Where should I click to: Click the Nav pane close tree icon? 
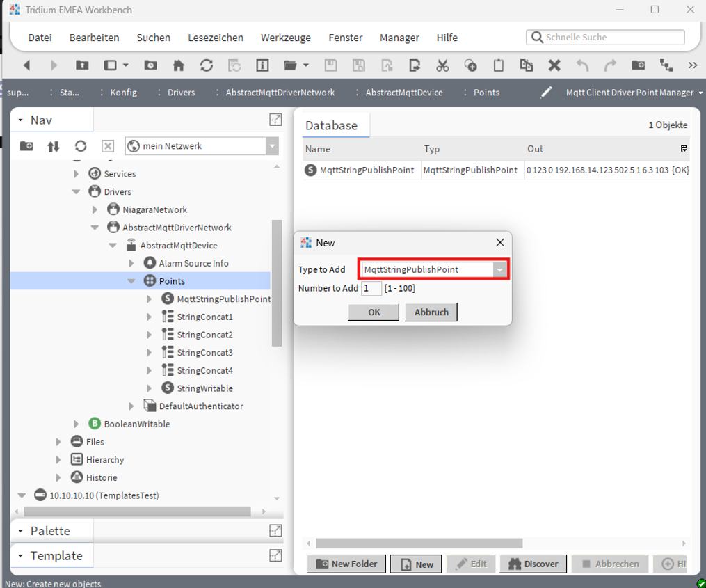coord(108,146)
